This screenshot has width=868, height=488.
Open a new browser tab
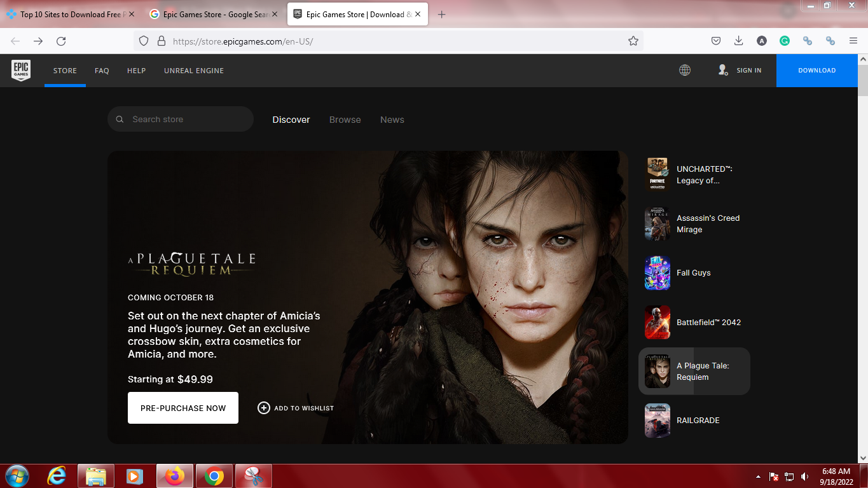[x=442, y=14]
